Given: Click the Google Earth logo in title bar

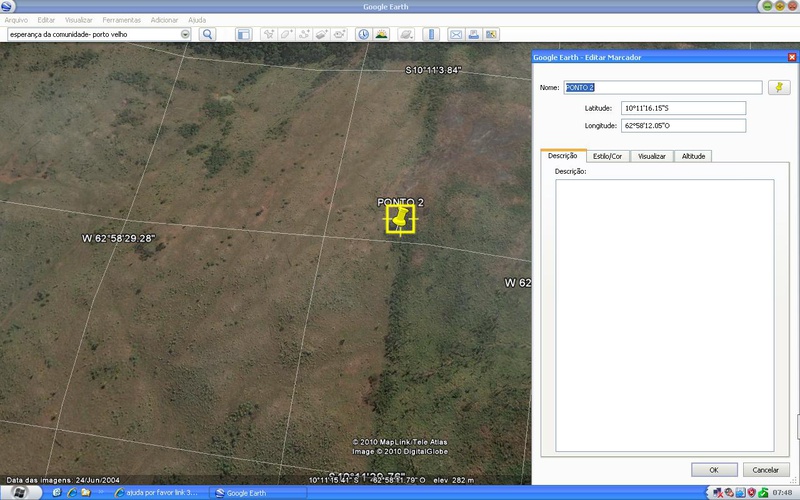Looking at the screenshot, I should tap(7, 6).
